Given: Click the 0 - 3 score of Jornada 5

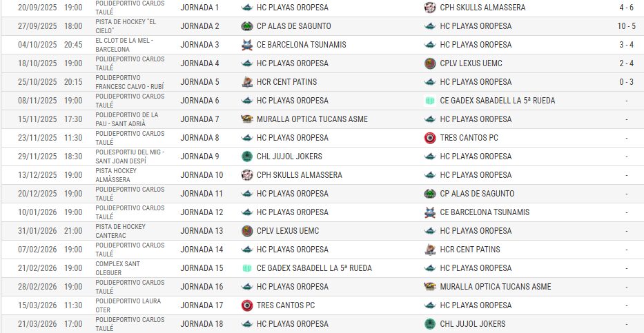Looking at the screenshot, I should 625,82.
